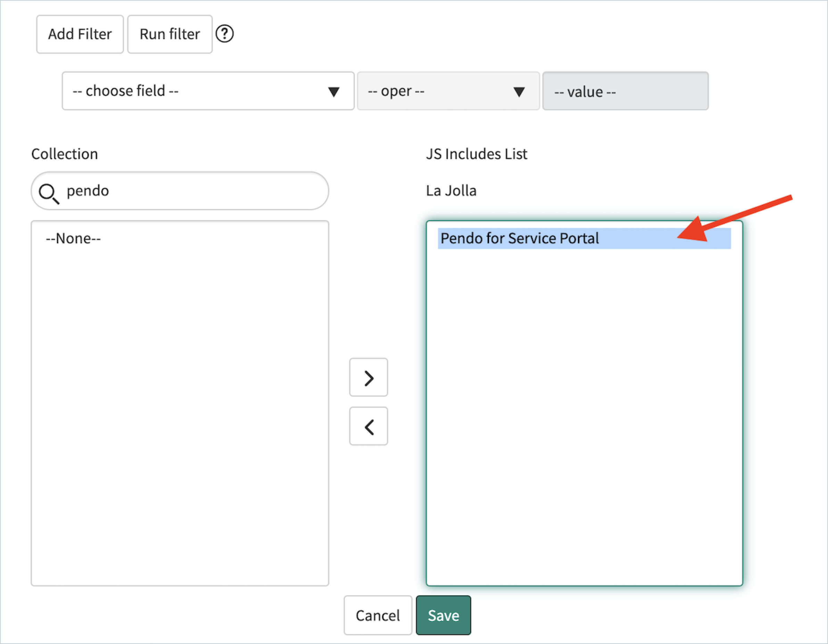Image resolution: width=828 pixels, height=644 pixels.
Task: Open the filter help question mark icon
Action: click(x=224, y=34)
